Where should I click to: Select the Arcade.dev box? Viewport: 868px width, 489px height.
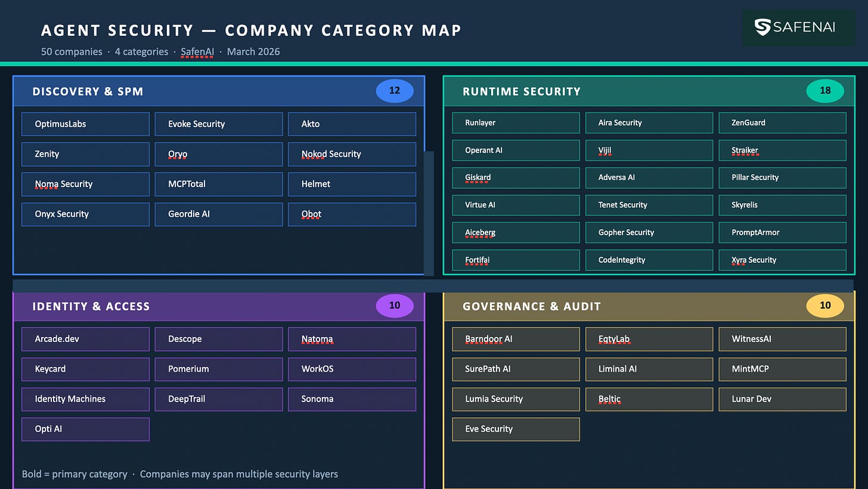click(85, 339)
